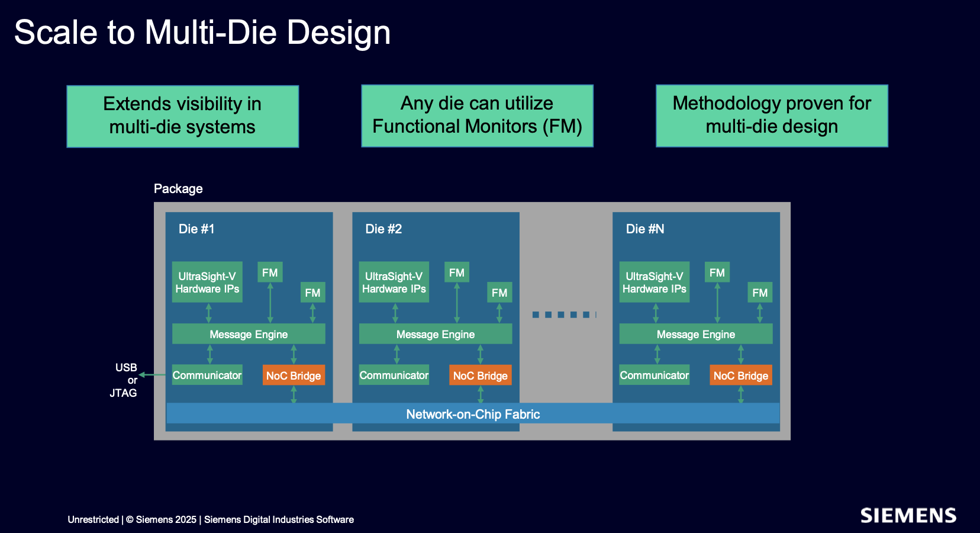980x533 pixels.
Task: Select UltraSight-V Hardware IPs block in Die #2
Action: point(394,282)
